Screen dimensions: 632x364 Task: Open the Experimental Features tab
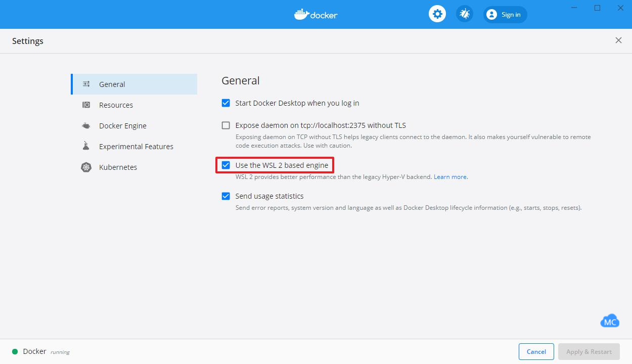[134, 146]
